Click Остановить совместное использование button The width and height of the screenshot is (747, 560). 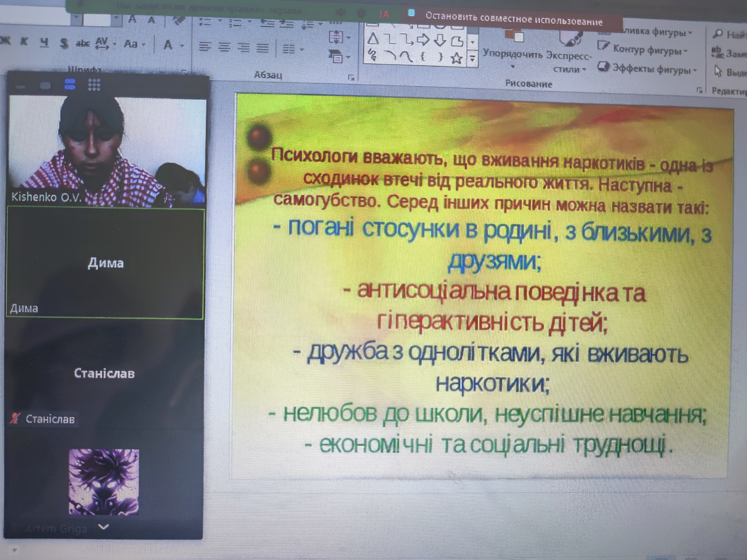coord(513,20)
